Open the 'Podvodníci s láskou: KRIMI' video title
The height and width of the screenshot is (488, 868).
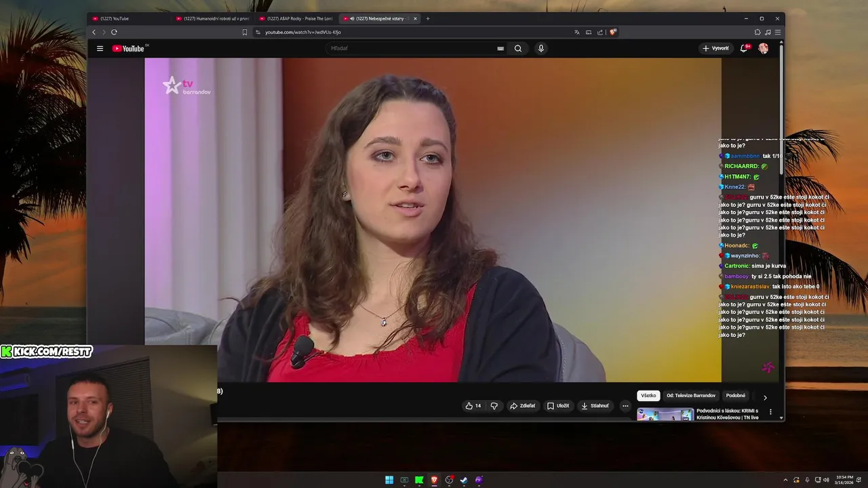click(728, 414)
